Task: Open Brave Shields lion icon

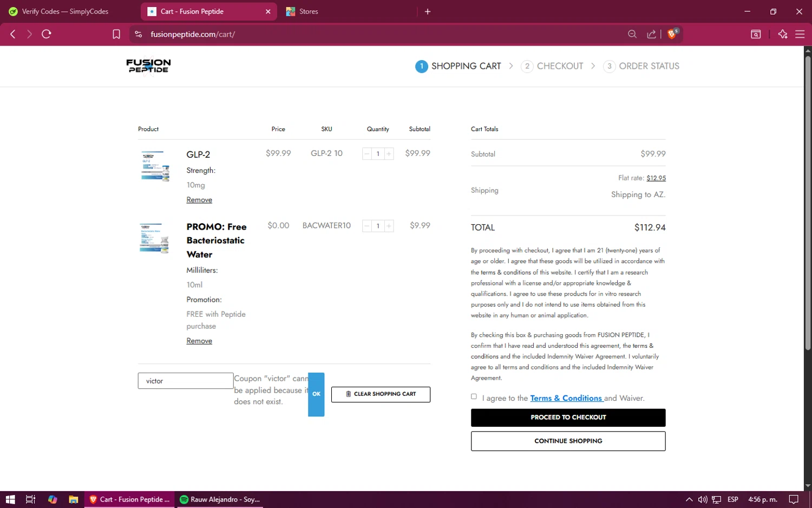Action: click(x=672, y=34)
